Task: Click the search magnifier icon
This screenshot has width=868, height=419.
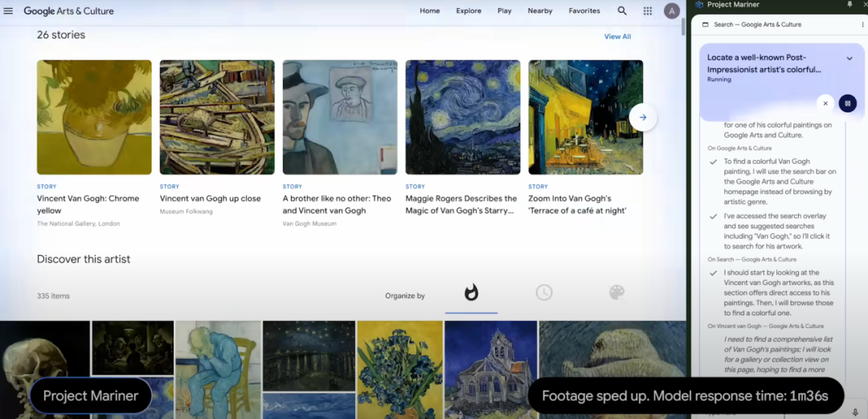Action: [622, 11]
